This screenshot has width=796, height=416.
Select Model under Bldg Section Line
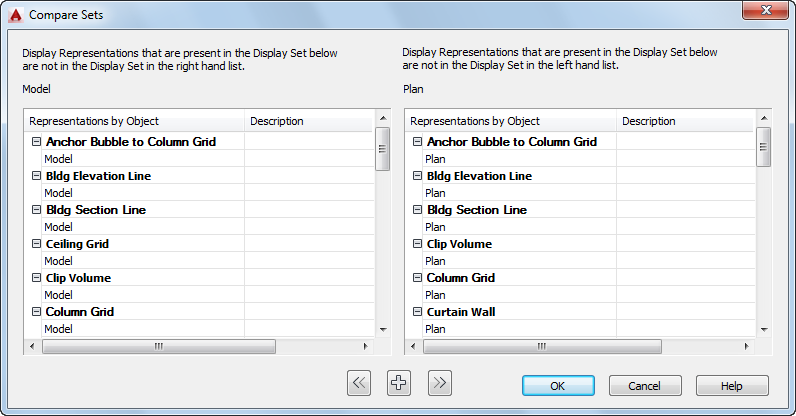59,227
